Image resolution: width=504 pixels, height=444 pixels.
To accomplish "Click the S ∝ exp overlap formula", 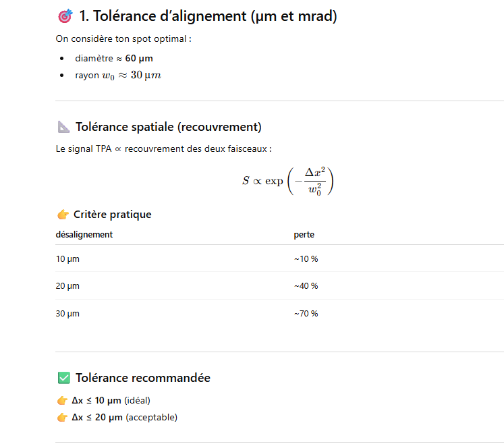I will (288, 179).
